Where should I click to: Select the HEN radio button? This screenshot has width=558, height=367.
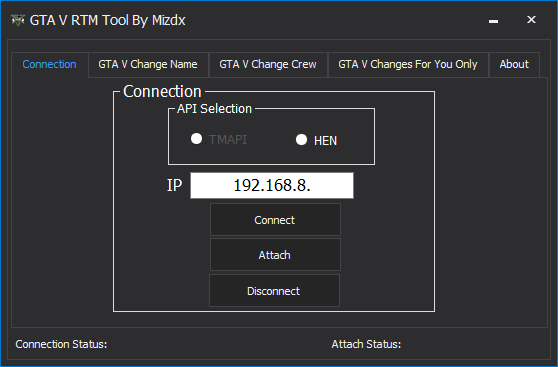tap(301, 140)
